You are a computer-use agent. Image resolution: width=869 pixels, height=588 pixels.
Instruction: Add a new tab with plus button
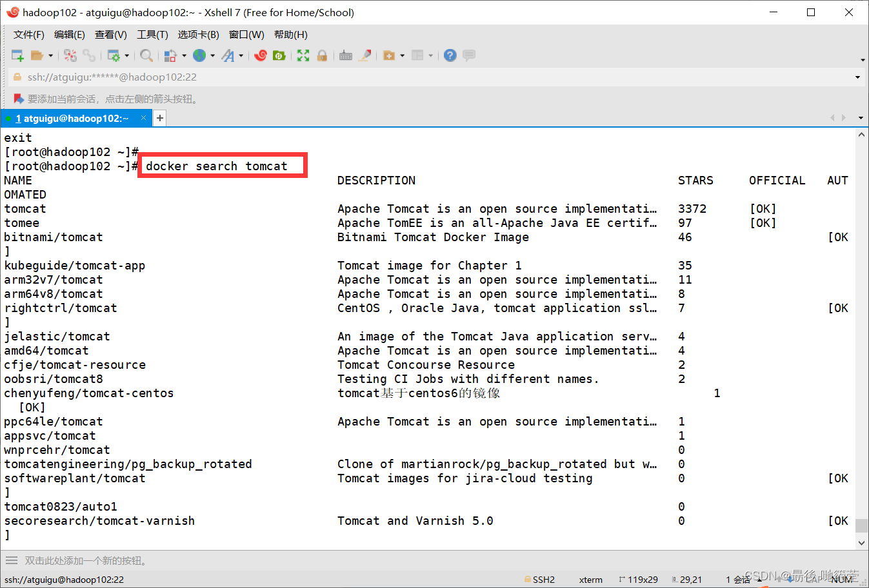pos(160,118)
